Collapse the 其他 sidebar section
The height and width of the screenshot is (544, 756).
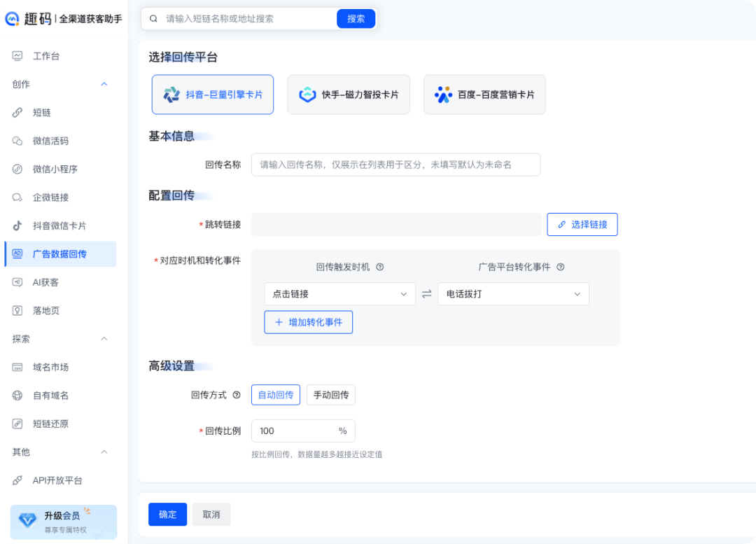pyautogui.click(x=104, y=452)
